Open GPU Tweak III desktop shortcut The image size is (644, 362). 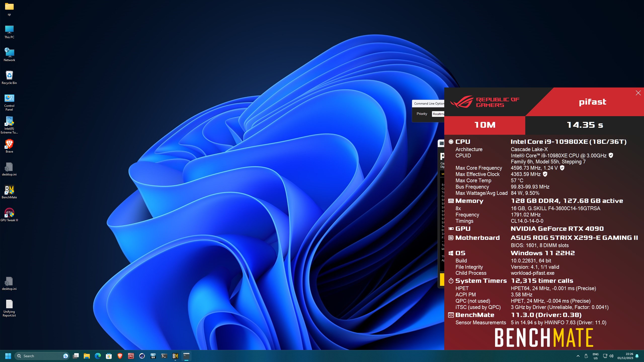pyautogui.click(x=9, y=215)
